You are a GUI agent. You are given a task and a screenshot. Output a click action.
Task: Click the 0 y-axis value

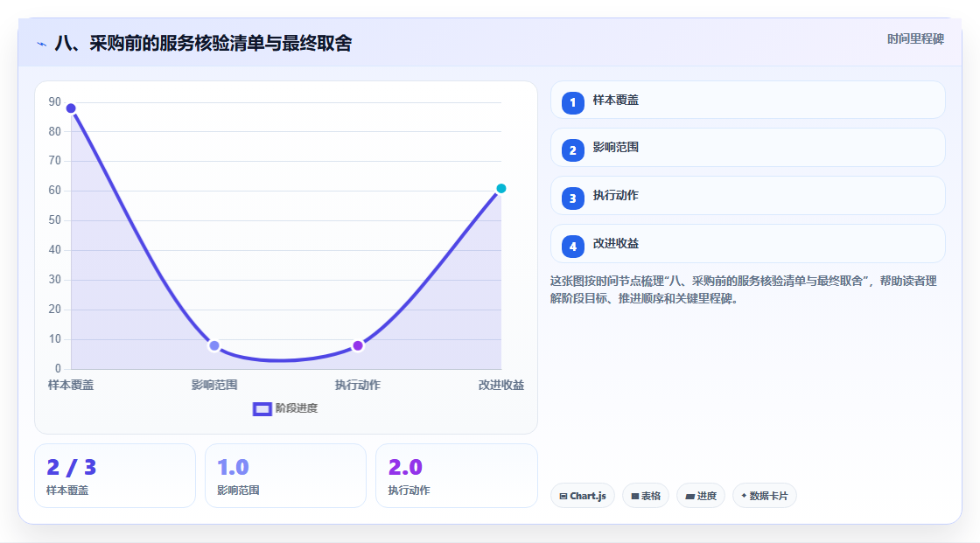click(x=58, y=369)
